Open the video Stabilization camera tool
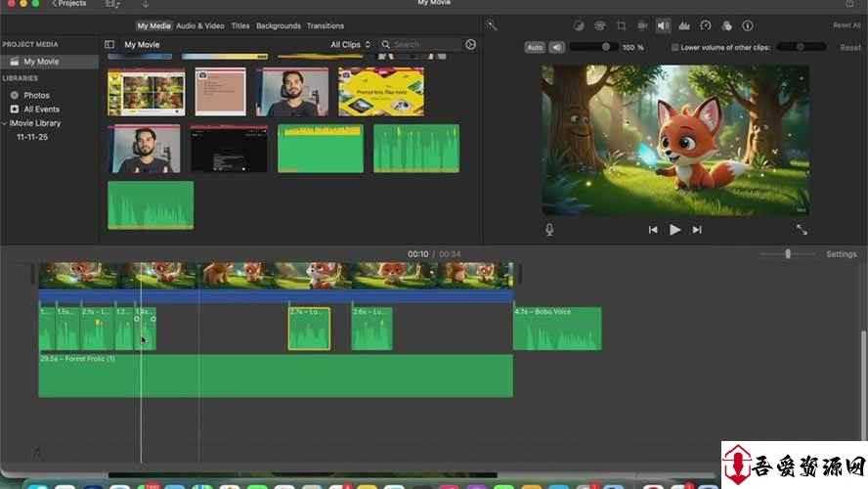This screenshot has width=868, height=489. pyautogui.click(x=642, y=25)
